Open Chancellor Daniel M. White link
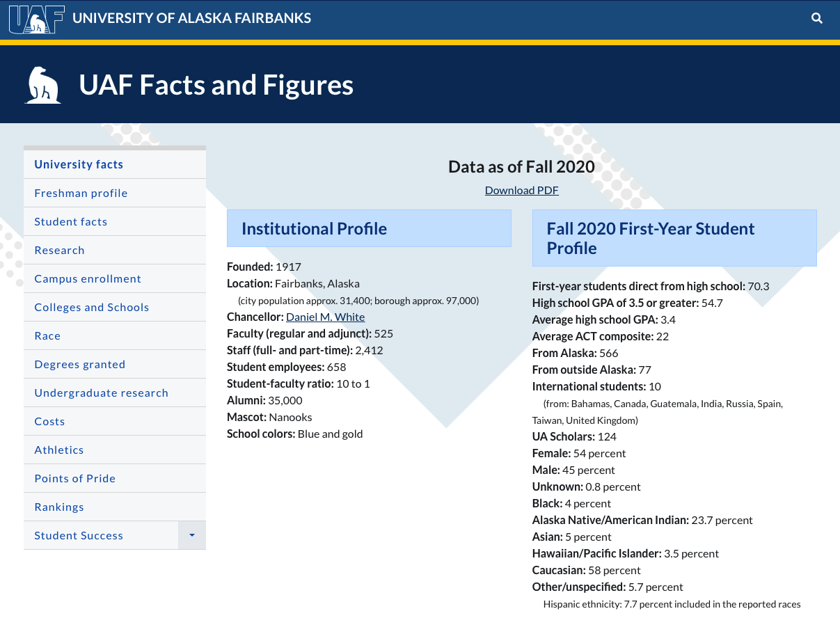840x618 pixels. [325, 317]
